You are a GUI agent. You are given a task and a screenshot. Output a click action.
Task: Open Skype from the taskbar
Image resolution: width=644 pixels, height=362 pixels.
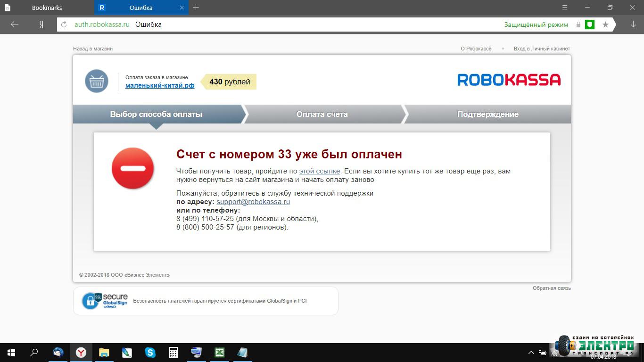[150, 352]
